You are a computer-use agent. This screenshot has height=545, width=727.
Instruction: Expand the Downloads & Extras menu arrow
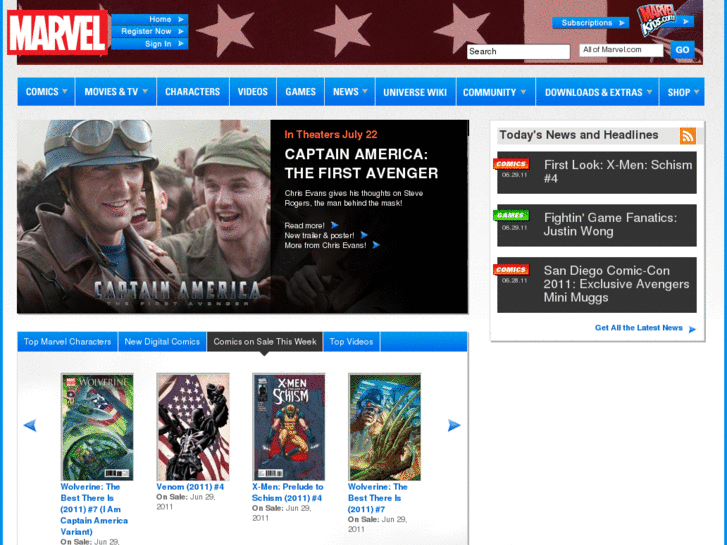tap(650, 92)
